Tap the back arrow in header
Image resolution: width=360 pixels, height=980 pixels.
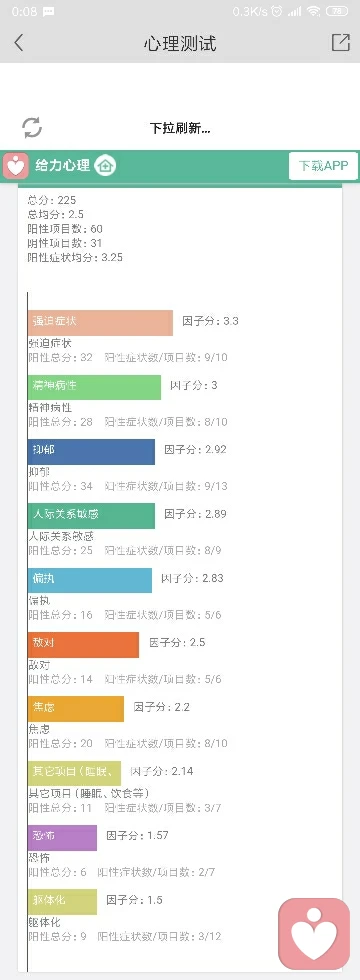19,42
